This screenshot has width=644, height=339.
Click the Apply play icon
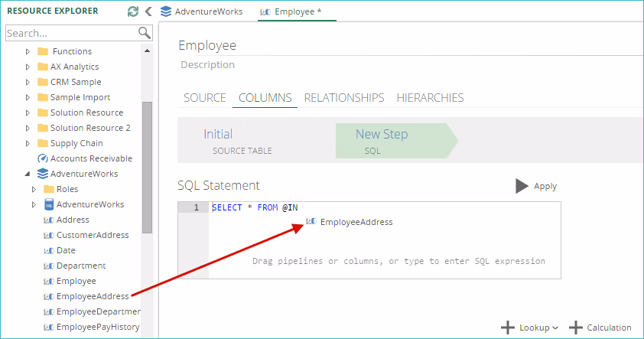pos(522,186)
